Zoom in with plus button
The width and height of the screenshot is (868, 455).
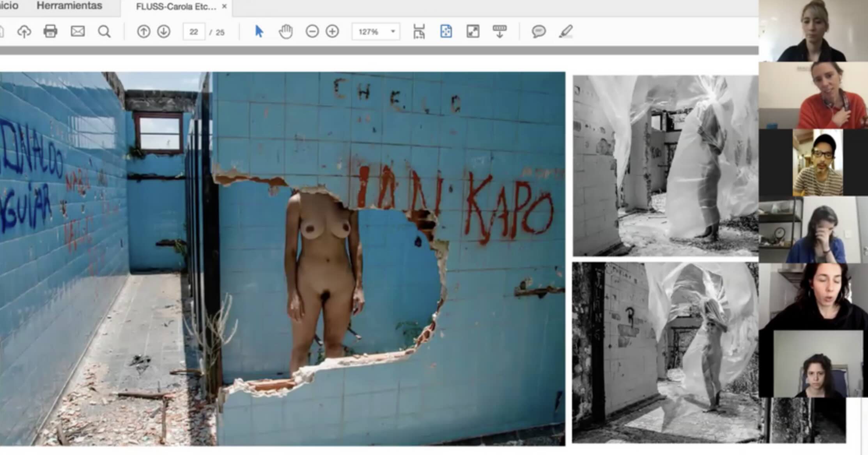click(332, 32)
